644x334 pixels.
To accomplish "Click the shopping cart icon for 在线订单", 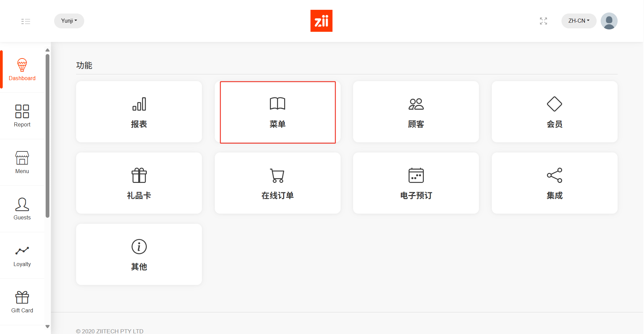I will click(x=277, y=175).
